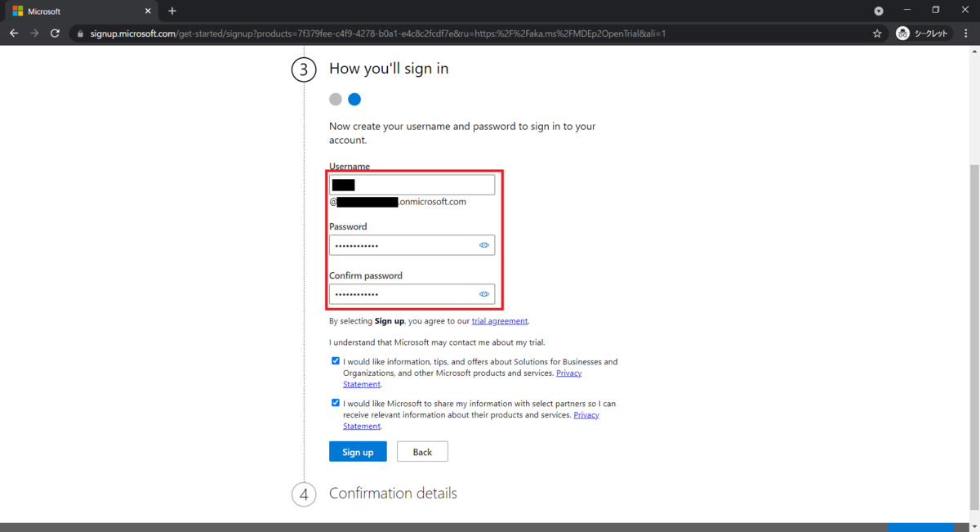
Task: Click the Sign up button
Action: (x=358, y=452)
